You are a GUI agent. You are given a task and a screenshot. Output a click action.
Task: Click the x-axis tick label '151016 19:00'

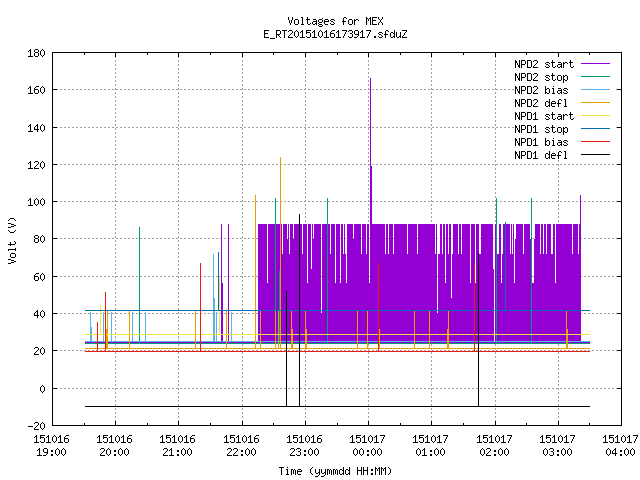pyautogui.click(x=51, y=446)
